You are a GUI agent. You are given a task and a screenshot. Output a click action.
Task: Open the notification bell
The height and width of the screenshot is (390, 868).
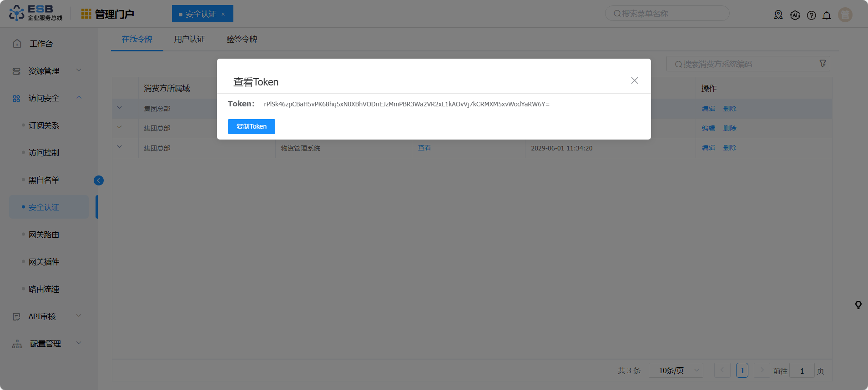tap(827, 15)
